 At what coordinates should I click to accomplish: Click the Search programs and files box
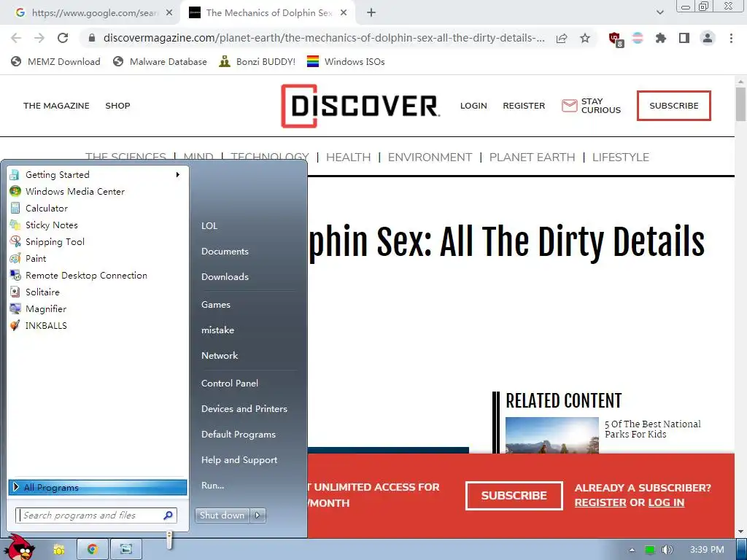coord(96,516)
